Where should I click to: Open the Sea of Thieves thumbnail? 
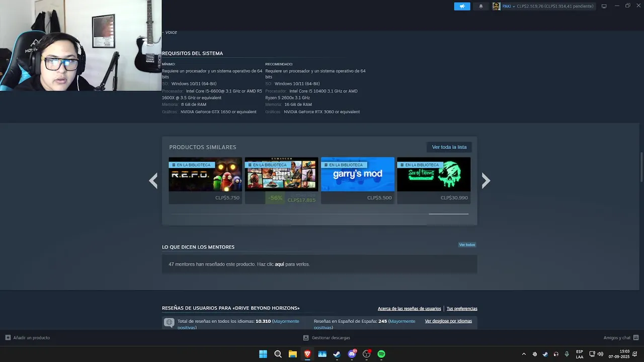(434, 174)
